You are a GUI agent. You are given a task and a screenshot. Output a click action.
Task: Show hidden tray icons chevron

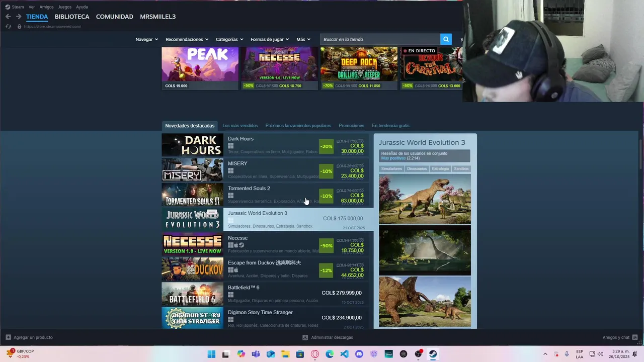(x=545, y=354)
